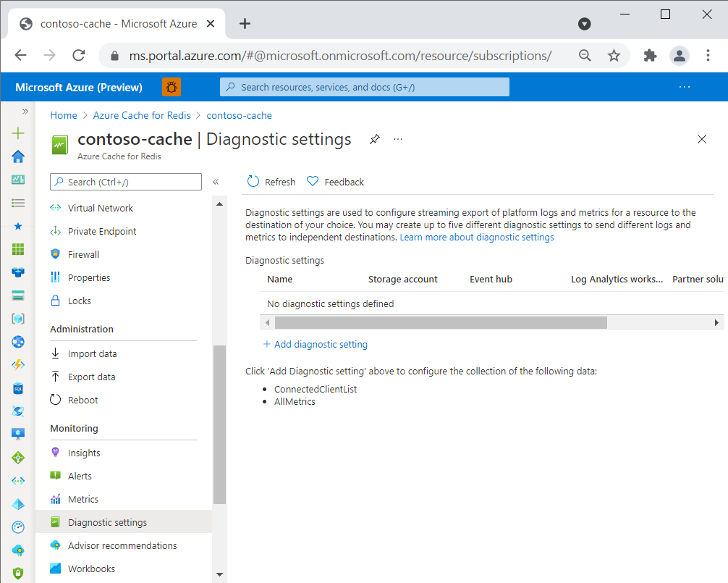Open Azure portal top ellipsis menu
The image size is (728, 583).
coord(685,87)
